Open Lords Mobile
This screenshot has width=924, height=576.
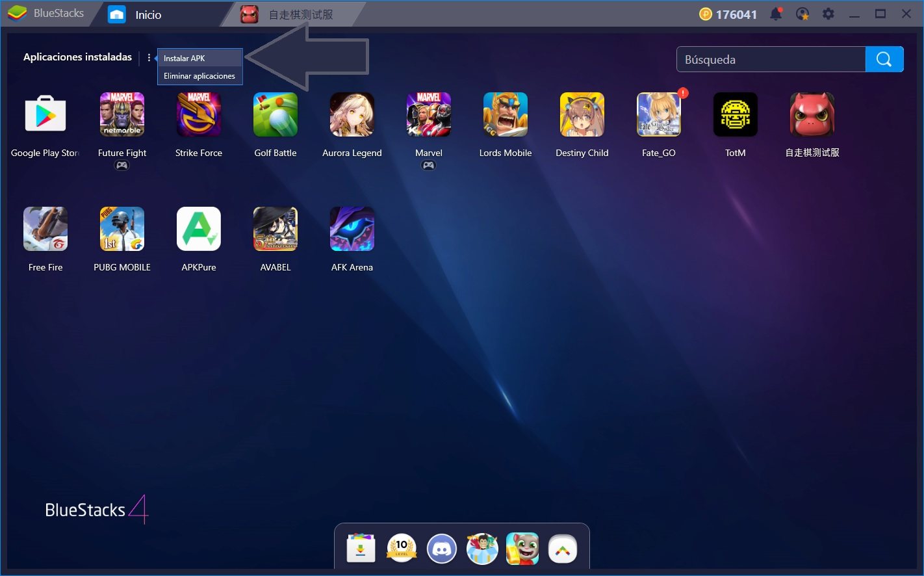point(506,114)
